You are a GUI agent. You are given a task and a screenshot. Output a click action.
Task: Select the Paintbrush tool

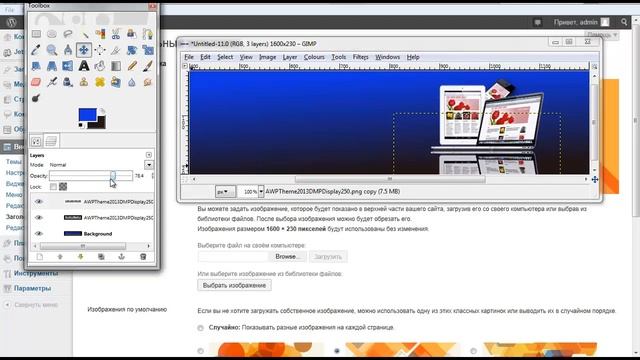[x=148, y=66]
